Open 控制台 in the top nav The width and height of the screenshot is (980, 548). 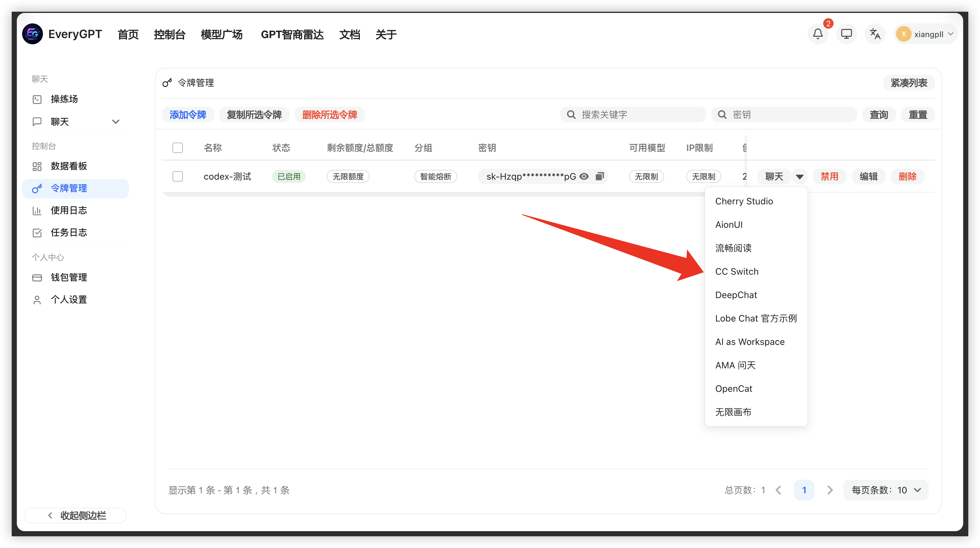169,34
